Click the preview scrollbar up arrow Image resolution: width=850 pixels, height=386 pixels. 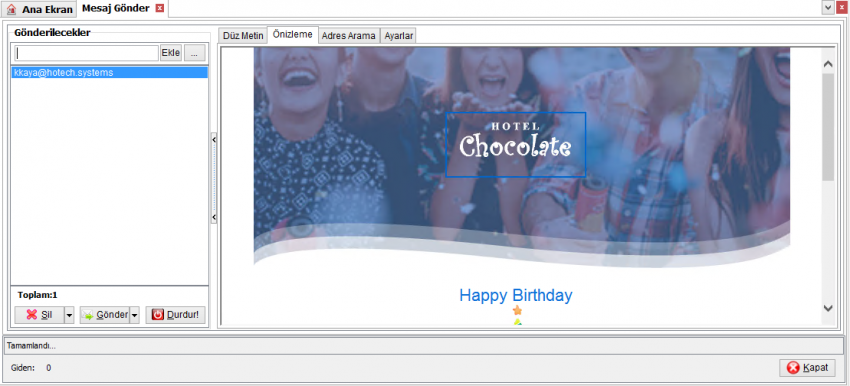click(828, 64)
